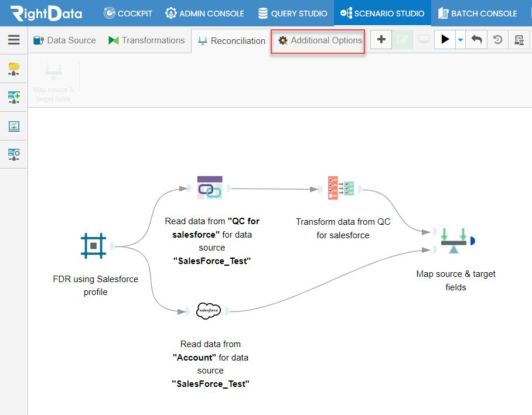Viewport: 532px width, 415px height.
Task: Click the rightmost toolbar icon with X
Action: pos(519,40)
